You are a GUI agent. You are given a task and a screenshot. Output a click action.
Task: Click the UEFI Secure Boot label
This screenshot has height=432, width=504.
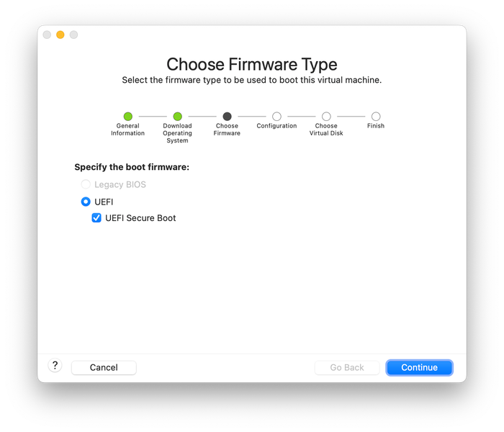[x=140, y=218]
